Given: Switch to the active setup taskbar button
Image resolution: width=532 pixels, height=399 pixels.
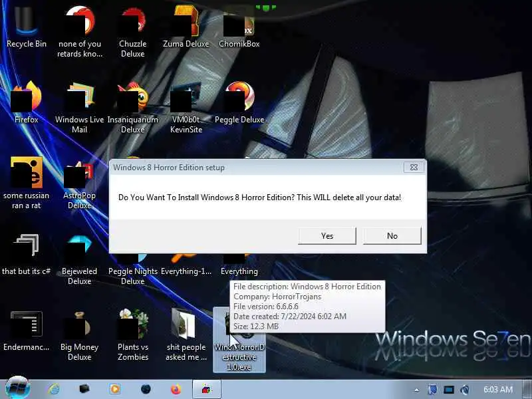Looking at the screenshot, I should tap(207, 389).
